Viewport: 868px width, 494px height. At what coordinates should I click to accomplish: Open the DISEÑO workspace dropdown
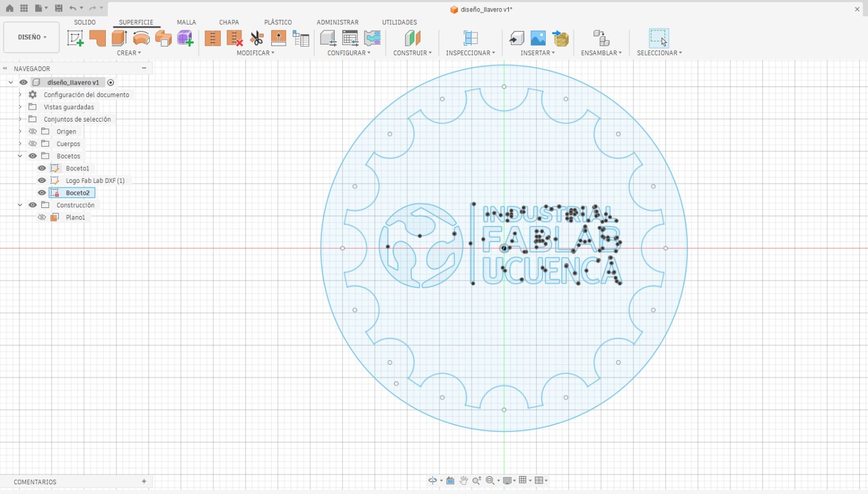(x=31, y=37)
